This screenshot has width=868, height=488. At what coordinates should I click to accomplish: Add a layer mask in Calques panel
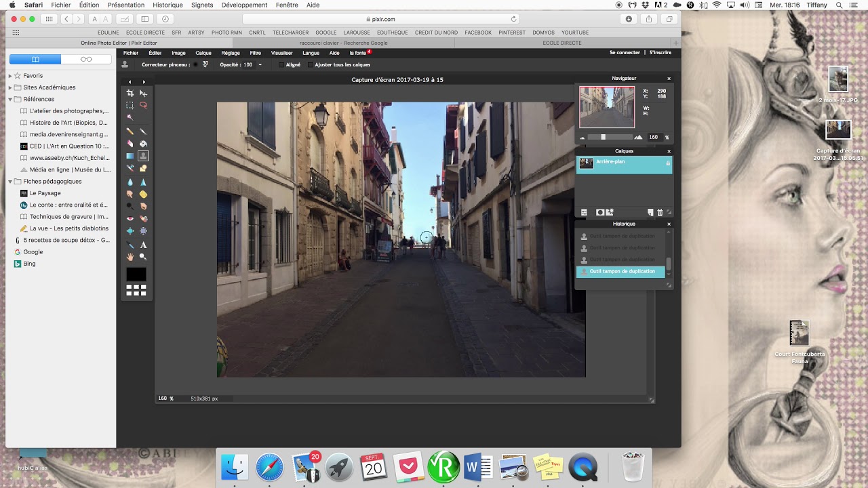coord(600,213)
